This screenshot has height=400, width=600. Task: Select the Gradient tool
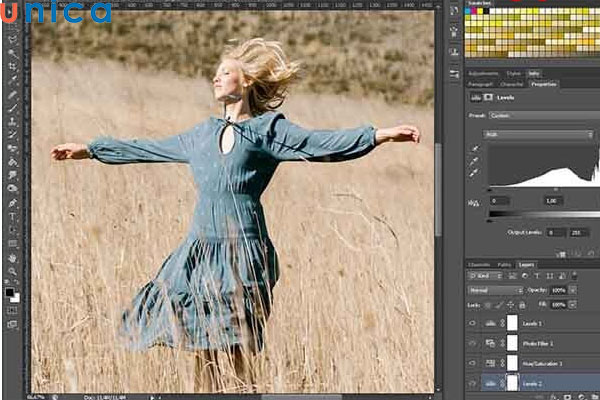pyautogui.click(x=13, y=162)
